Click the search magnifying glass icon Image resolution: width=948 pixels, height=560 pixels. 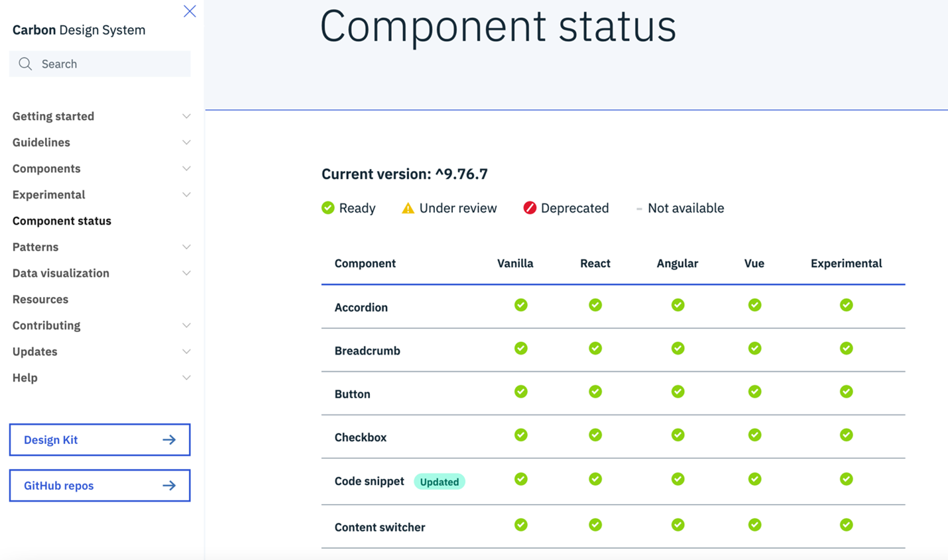click(x=25, y=64)
